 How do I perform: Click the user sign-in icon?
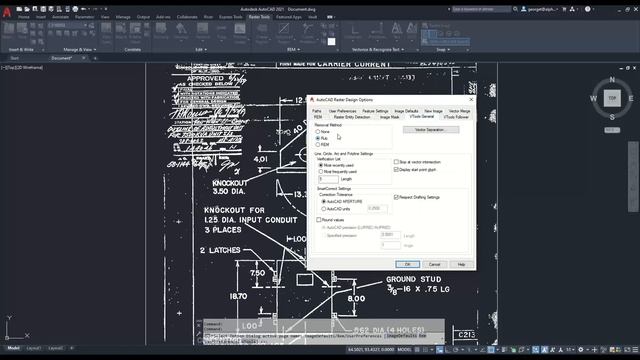coord(523,9)
